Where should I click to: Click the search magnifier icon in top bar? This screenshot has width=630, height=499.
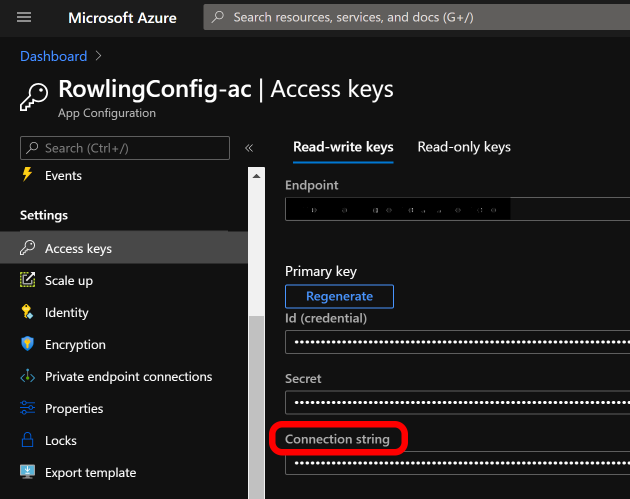(218, 17)
